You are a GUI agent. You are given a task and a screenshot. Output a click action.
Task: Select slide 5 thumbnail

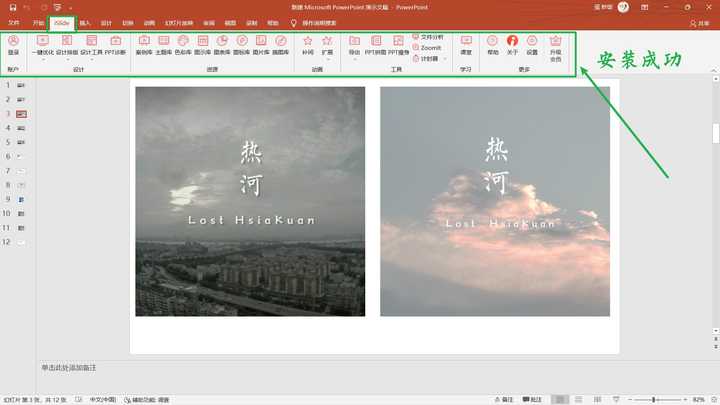pyautogui.click(x=21, y=142)
